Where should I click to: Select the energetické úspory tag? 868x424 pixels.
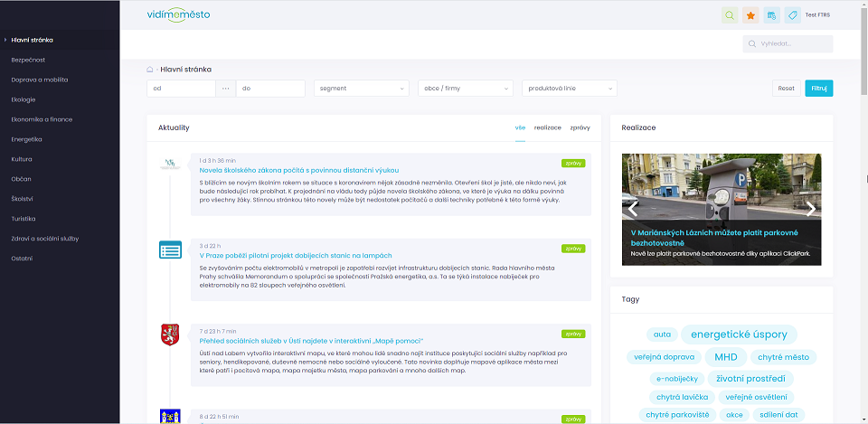[739, 334]
